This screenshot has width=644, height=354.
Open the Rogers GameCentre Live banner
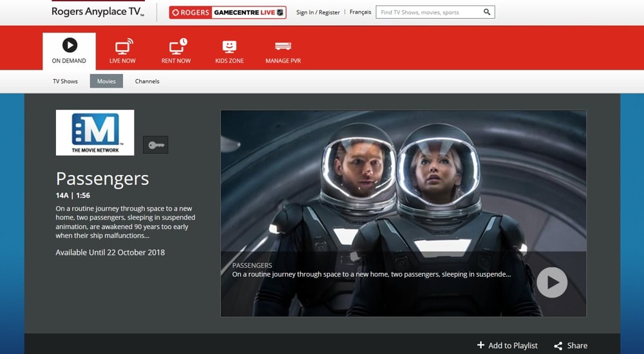tap(227, 12)
